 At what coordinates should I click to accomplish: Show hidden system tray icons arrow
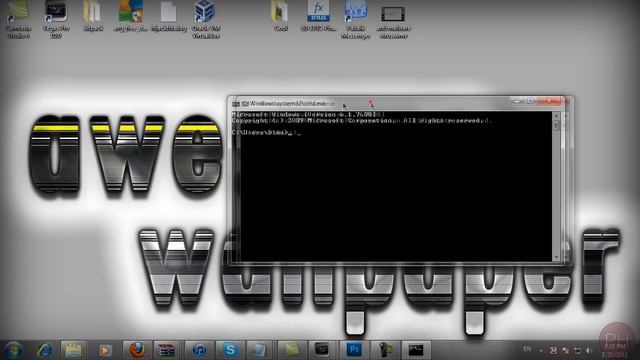(x=541, y=351)
